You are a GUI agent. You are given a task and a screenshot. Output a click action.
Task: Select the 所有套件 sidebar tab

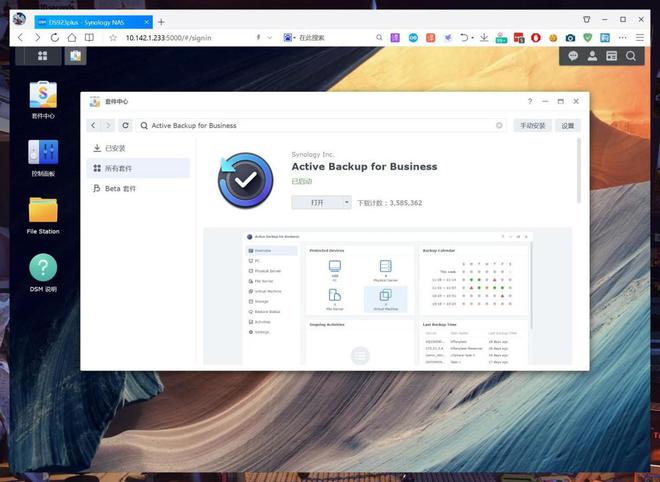tap(137, 168)
